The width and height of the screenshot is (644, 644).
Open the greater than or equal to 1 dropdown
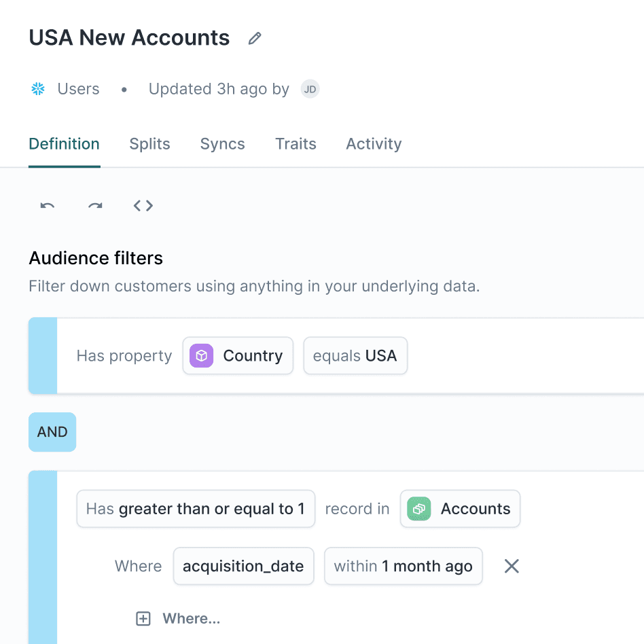tap(196, 508)
